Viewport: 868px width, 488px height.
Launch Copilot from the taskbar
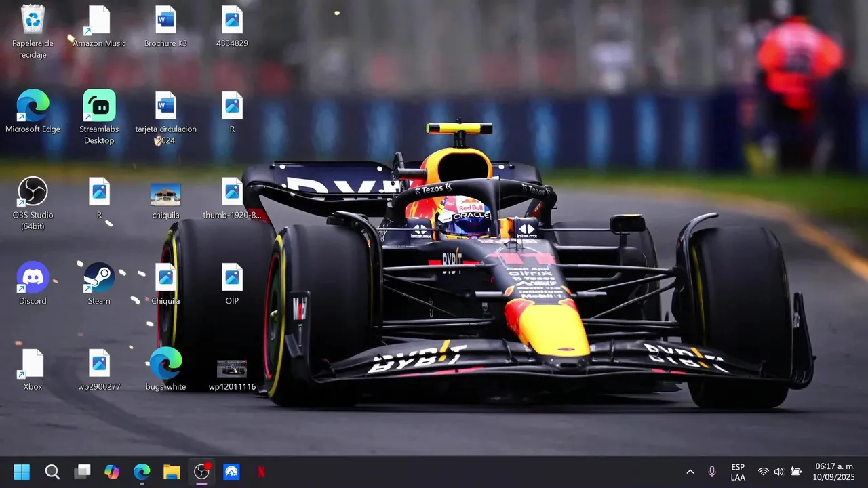tap(112, 472)
